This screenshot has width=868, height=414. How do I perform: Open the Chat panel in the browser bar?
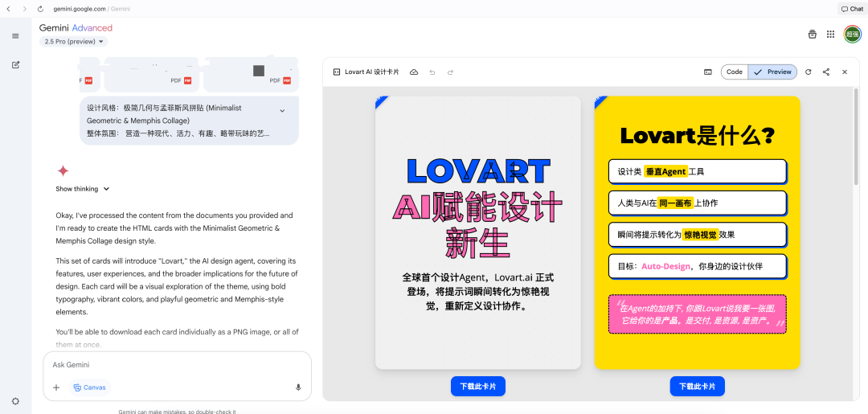point(851,9)
